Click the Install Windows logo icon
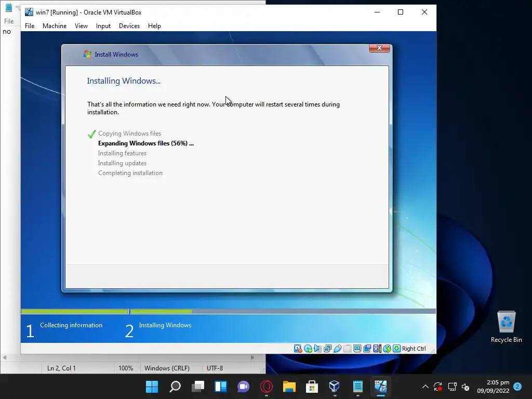 tap(87, 54)
